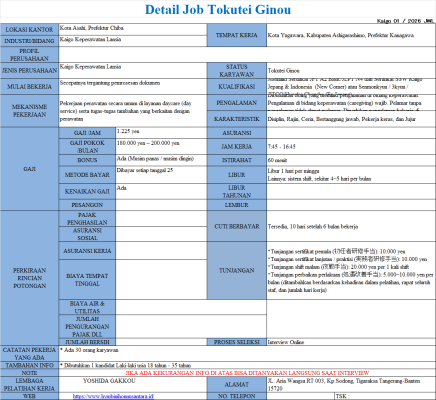Click the STATUS KARYAWAN label cell

(237, 71)
